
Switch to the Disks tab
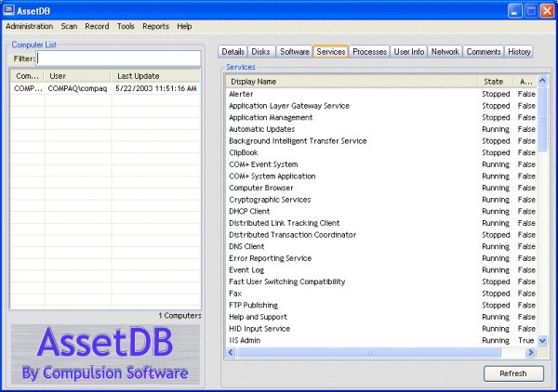click(x=260, y=51)
